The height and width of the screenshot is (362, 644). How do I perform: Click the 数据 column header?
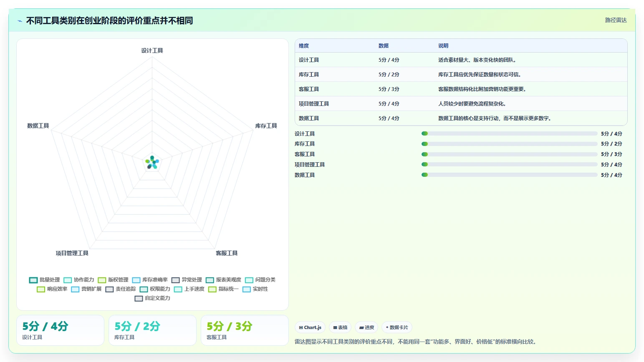[x=384, y=46]
